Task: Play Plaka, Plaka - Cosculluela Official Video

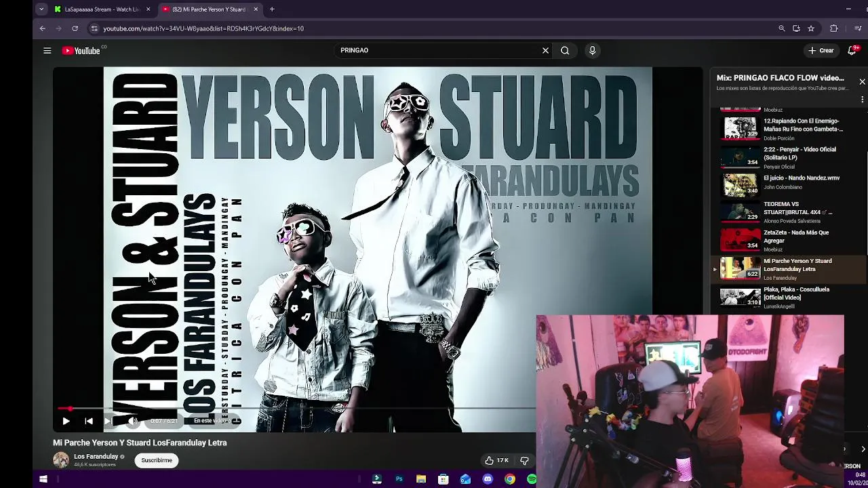Action: (789, 297)
